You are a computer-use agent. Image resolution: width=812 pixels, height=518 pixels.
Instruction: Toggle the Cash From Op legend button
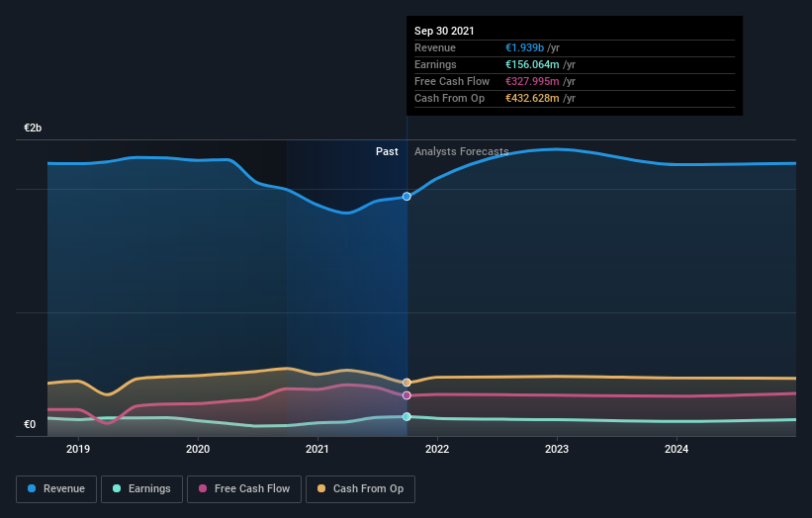pyautogui.click(x=360, y=489)
